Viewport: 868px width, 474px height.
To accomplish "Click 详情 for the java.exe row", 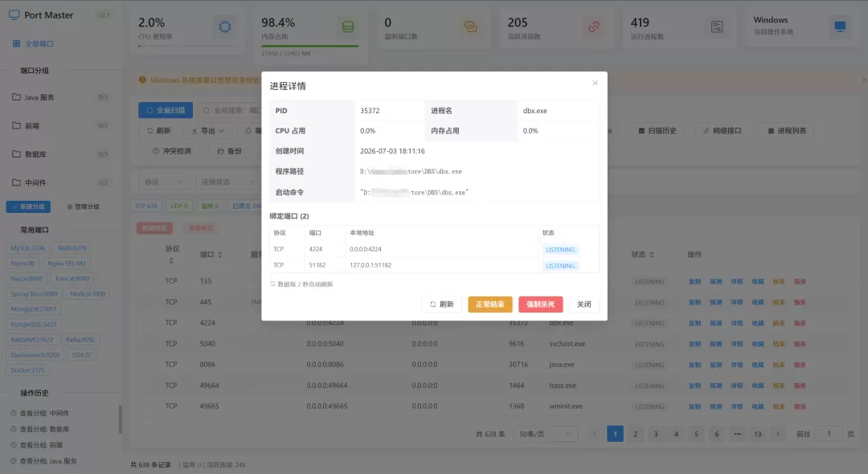I will (737, 365).
